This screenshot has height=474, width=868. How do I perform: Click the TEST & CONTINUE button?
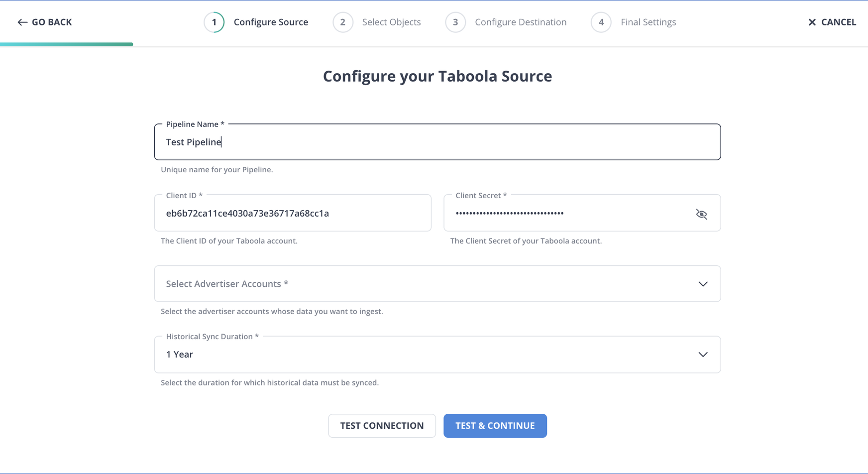pyautogui.click(x=495, y=426)
